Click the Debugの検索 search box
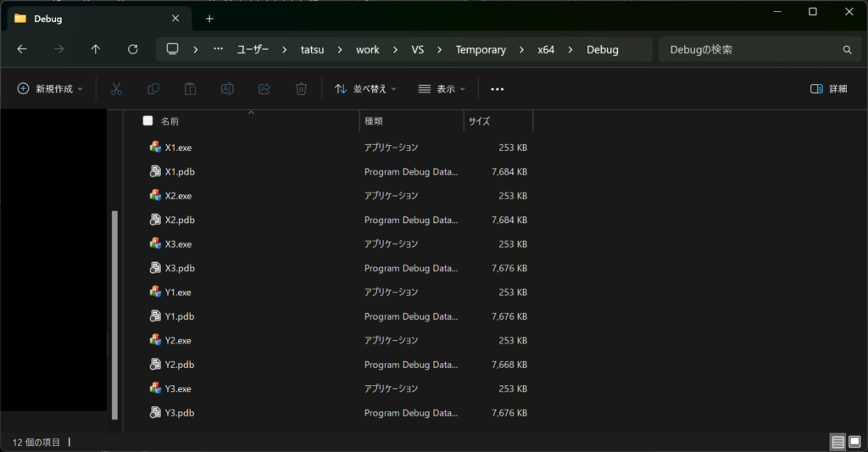The width and height of the screenshot is (868, 452). (x=750, y=49)
